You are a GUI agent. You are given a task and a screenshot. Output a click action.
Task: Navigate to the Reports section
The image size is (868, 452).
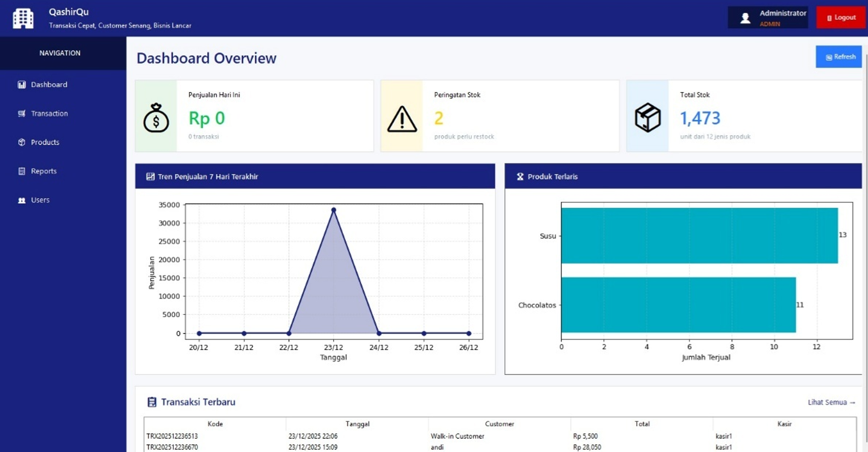(43, 171)
